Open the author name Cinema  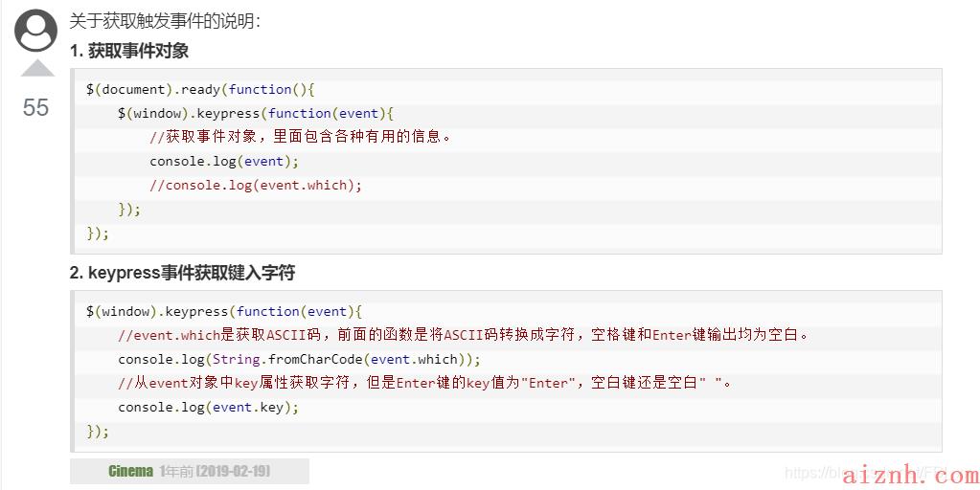(130, 471)
